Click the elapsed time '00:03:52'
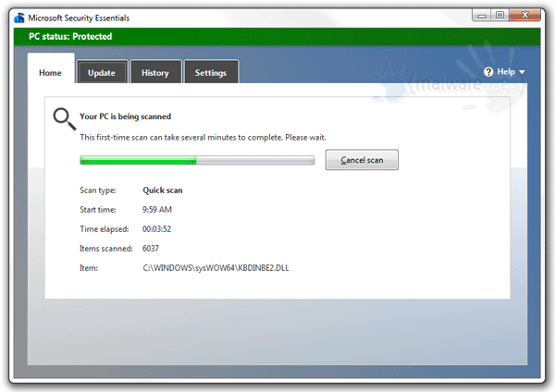The image size is (555, 392). [156, 229]
